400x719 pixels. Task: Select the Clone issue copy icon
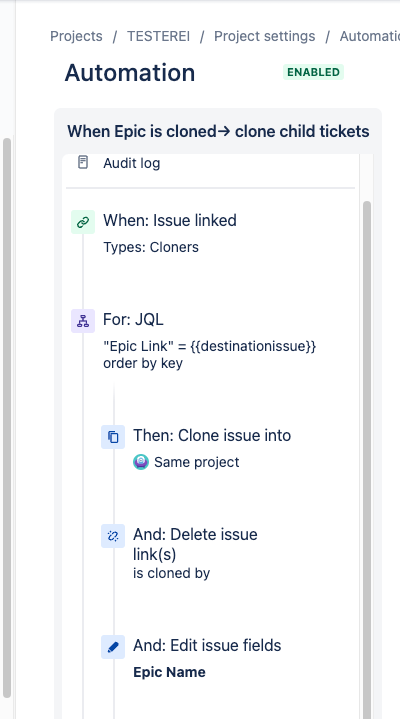pyautogui.click(x=113, y=437)
